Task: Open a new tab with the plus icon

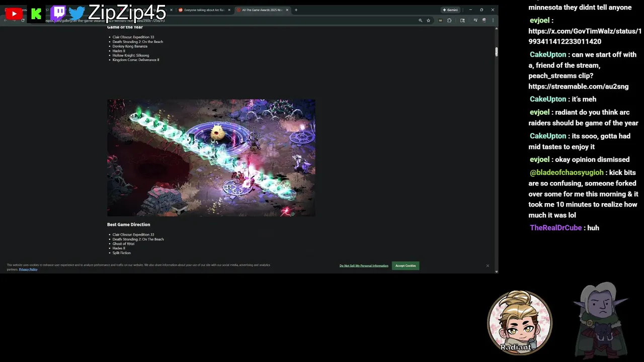Action: coord(296,10)
